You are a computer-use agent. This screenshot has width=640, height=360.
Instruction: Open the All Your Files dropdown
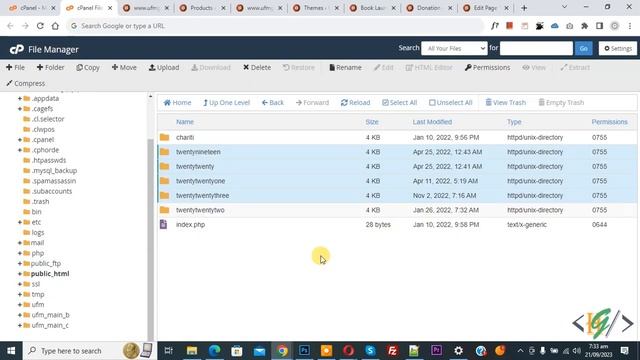tap(454, 48)
